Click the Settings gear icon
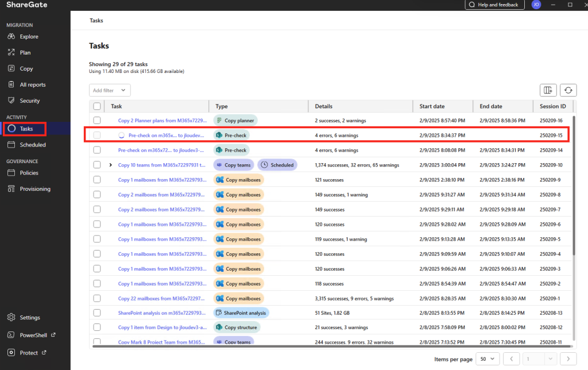The width and height of the screenshot is (588, 370). pos(11,318)
